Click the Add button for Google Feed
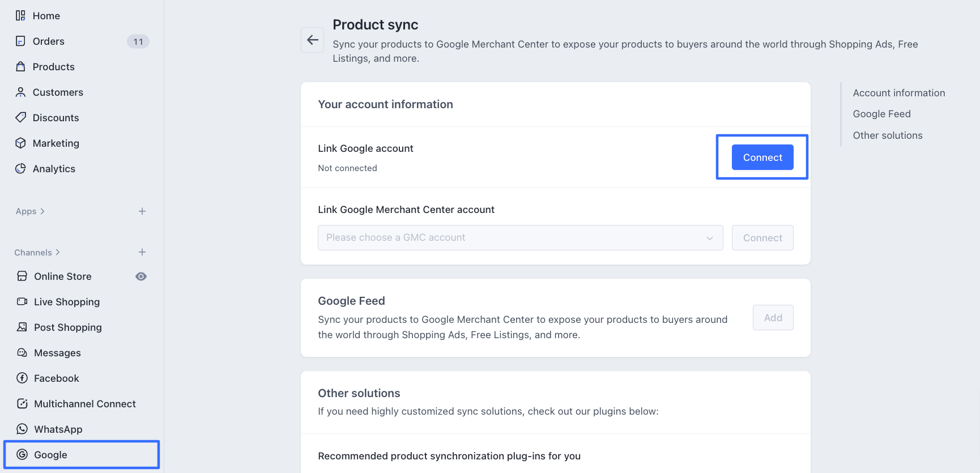980x473 pixels. pos(773,318)
